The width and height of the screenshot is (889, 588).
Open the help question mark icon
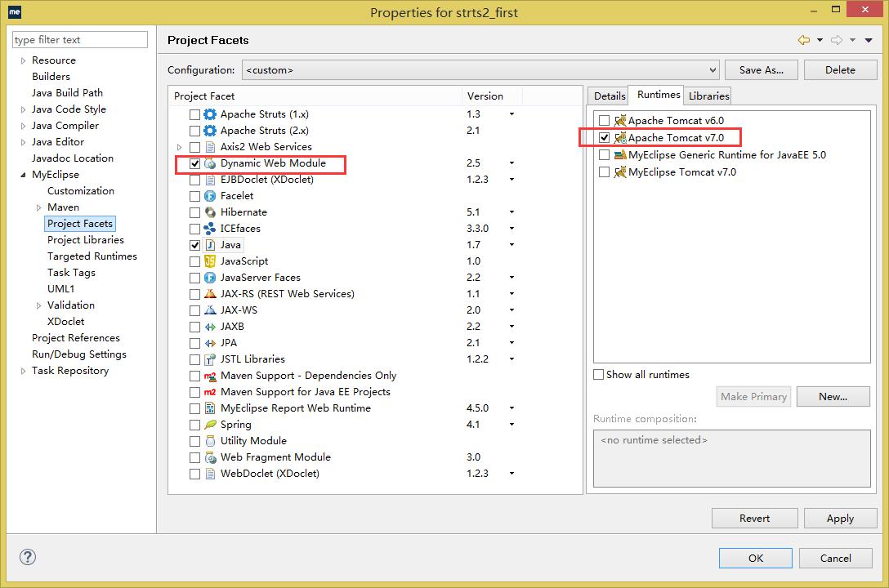click(x=27, y=558)
